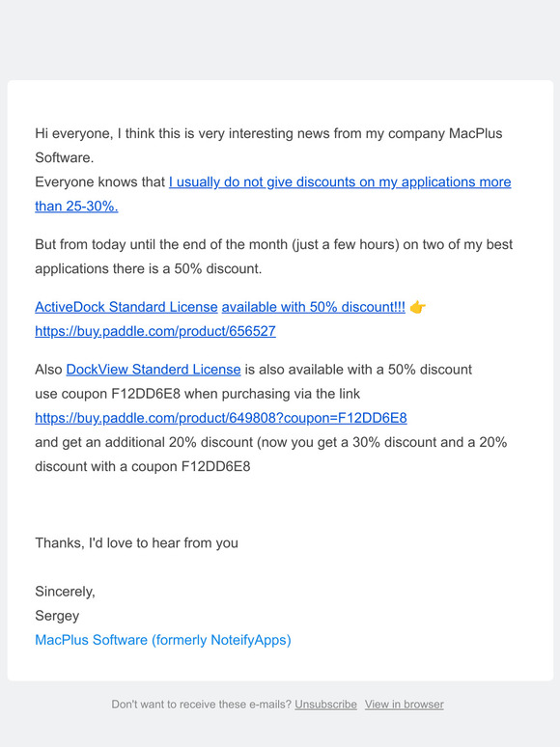Click the 'additional 20% discount' sentence
The image size is (560, 747).
pos(270,442)
